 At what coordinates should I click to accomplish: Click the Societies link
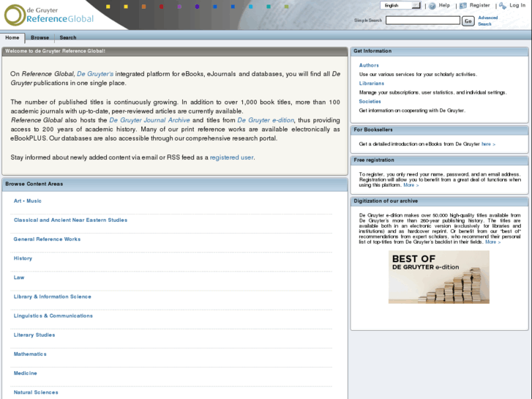370,102
